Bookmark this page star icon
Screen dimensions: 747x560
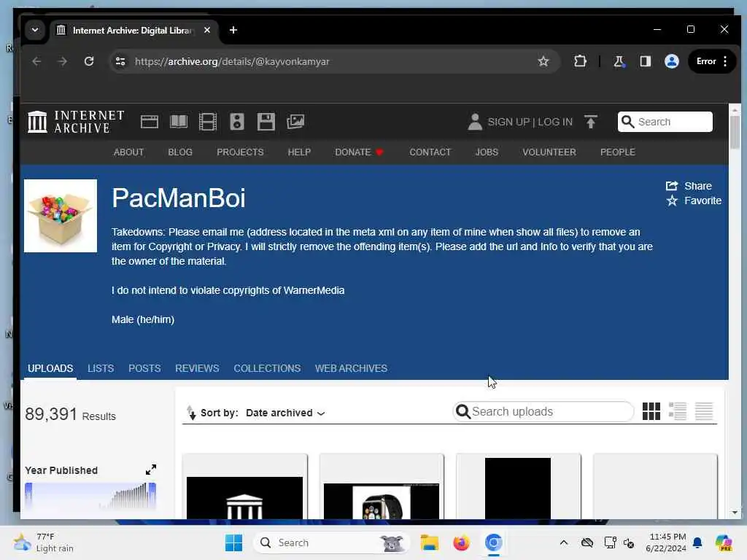(x=543, y=61)
